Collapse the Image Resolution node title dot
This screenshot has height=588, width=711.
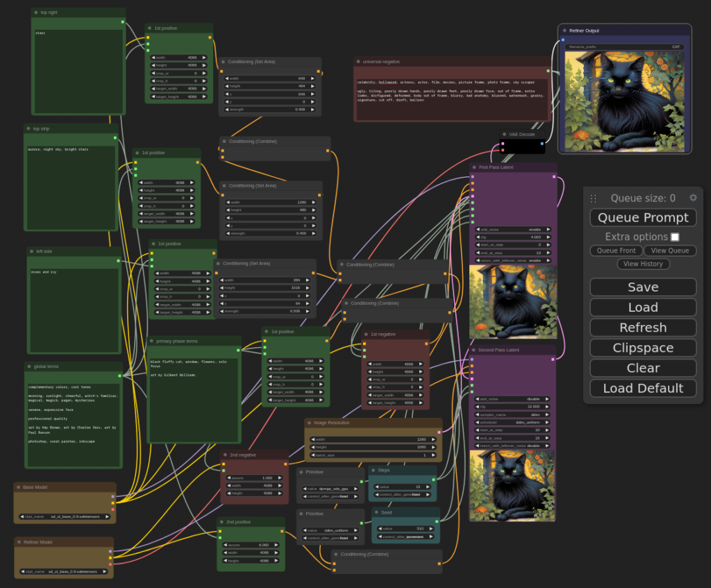[x=309, y=423]
